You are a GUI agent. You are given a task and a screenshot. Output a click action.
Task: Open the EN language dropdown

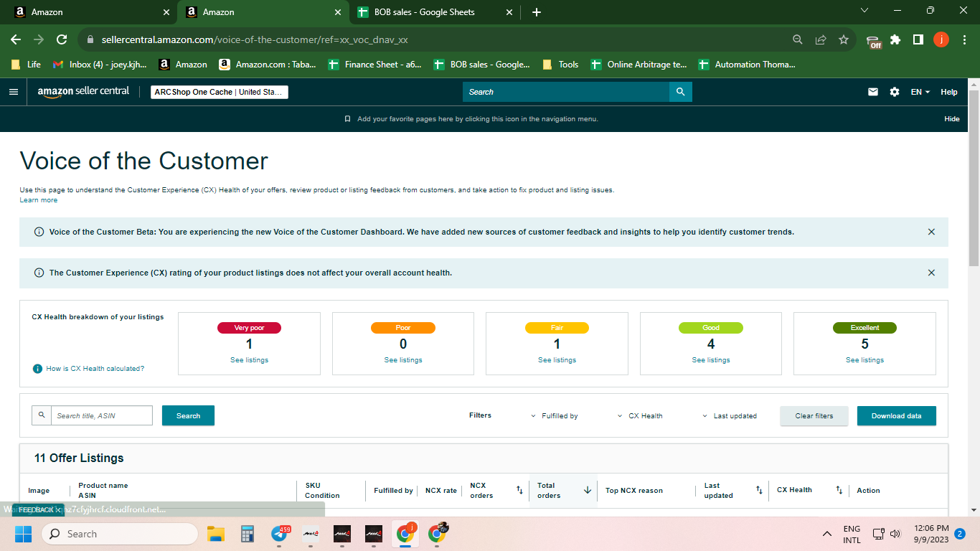click(920, 92)
